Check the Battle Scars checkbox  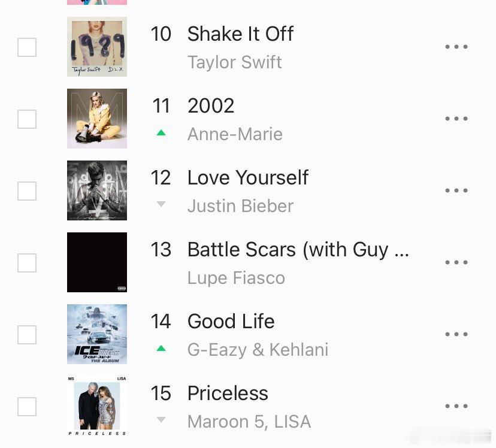pos(27,263)
